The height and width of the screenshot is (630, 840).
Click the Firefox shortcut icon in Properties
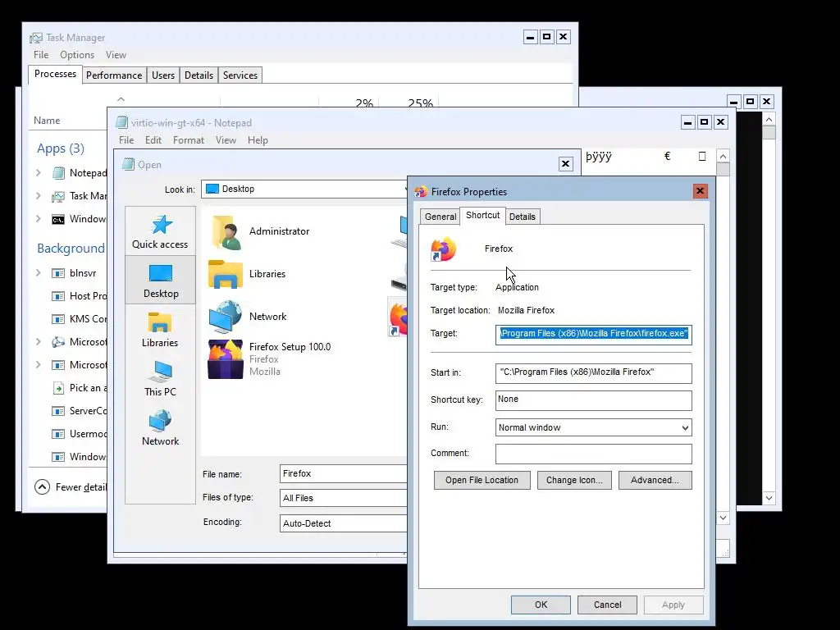[444, 249]
